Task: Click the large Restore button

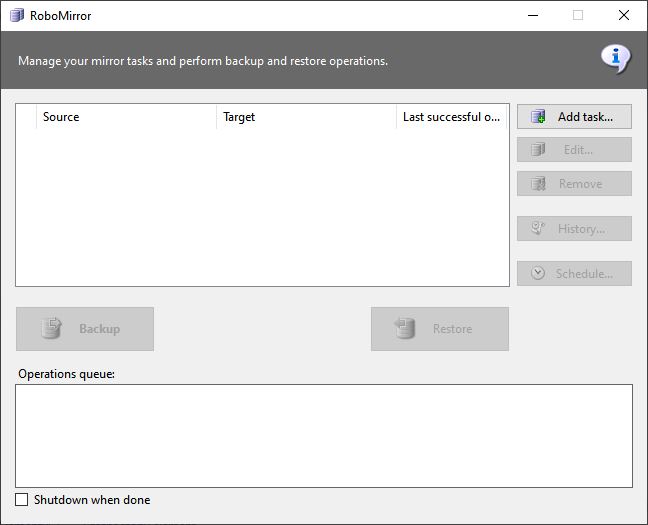Action: [x=440, y=329]
